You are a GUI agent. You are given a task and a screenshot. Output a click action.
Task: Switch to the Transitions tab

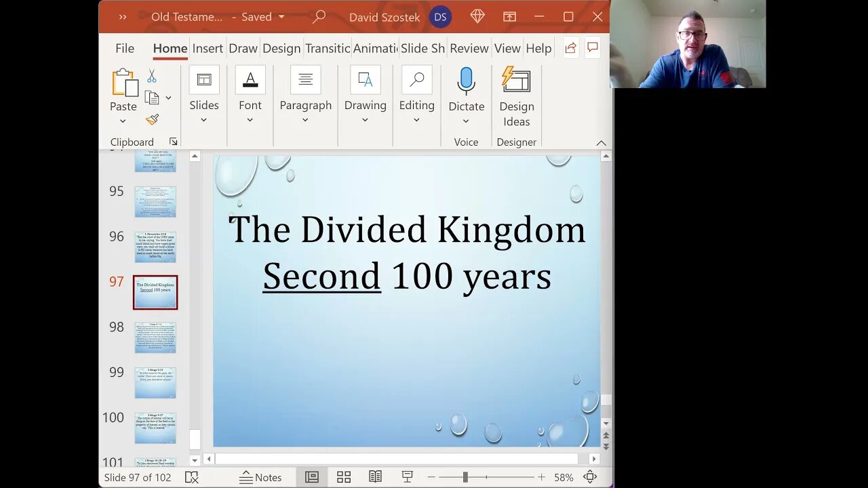tap(328, 48)
